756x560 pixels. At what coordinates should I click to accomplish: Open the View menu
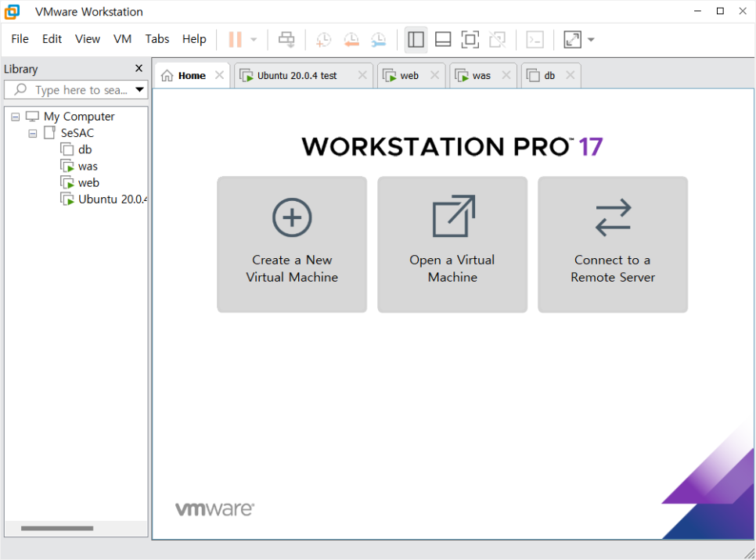[x=88, y=39]
